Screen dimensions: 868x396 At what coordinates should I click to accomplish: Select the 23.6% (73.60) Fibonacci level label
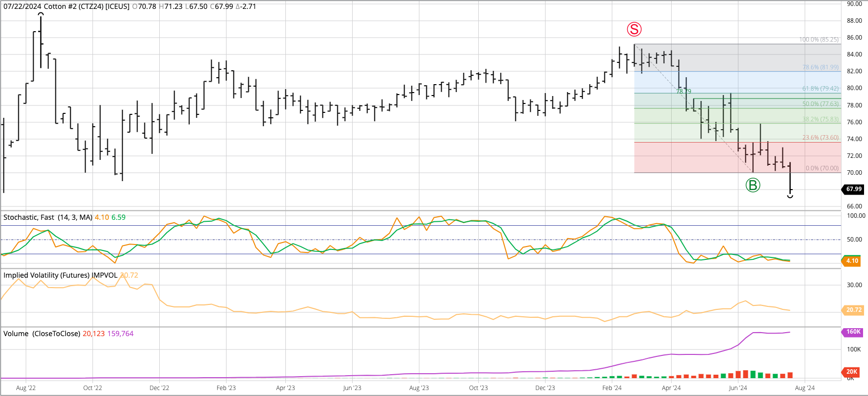[x=820, y=138]
